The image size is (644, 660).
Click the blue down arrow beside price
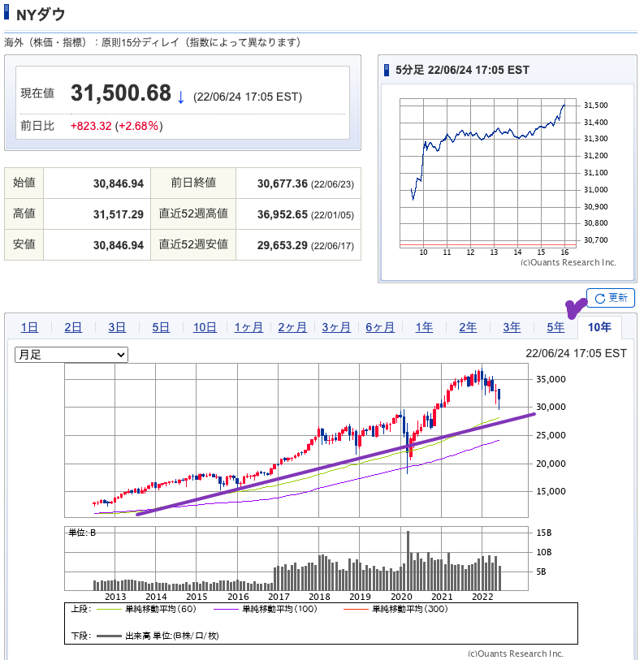coord(180,97)
